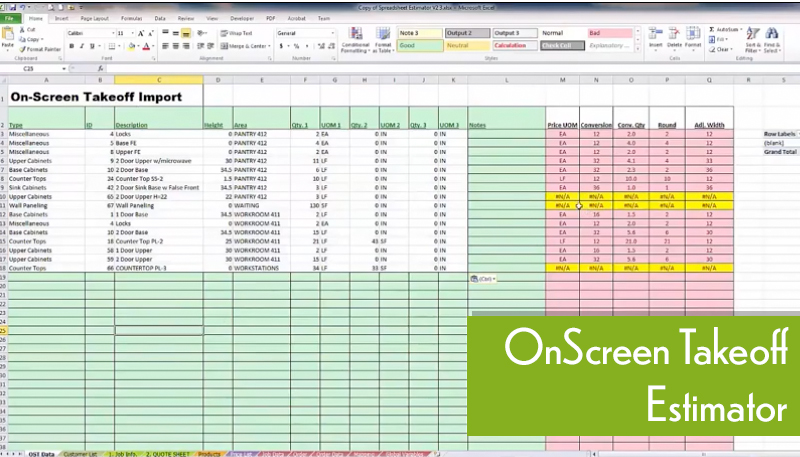Click the Center text alignment icon
This screenshot has width=800, height=457.
(x=176, y=46)
